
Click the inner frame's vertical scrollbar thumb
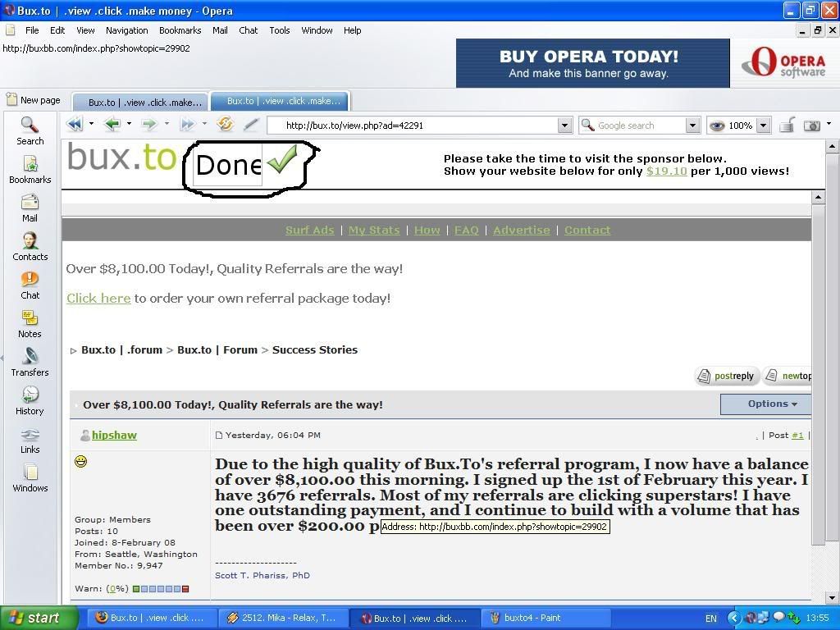(x=818, y=374)
